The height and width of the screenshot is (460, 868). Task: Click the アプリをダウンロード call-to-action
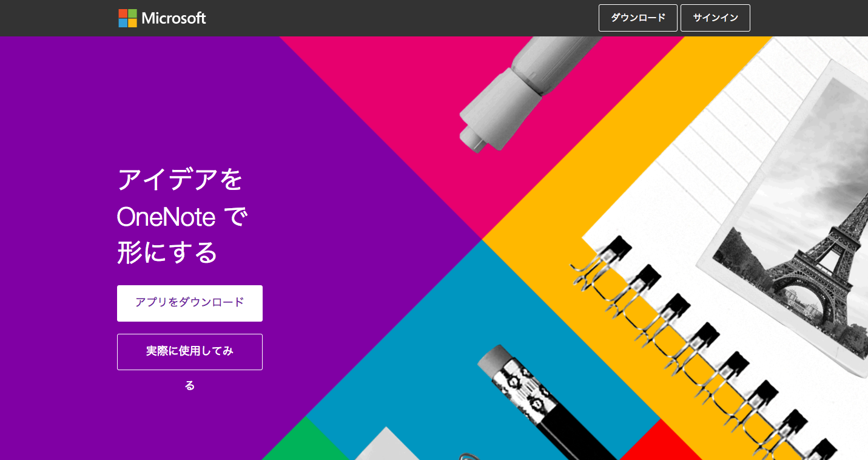click(189, 303)
